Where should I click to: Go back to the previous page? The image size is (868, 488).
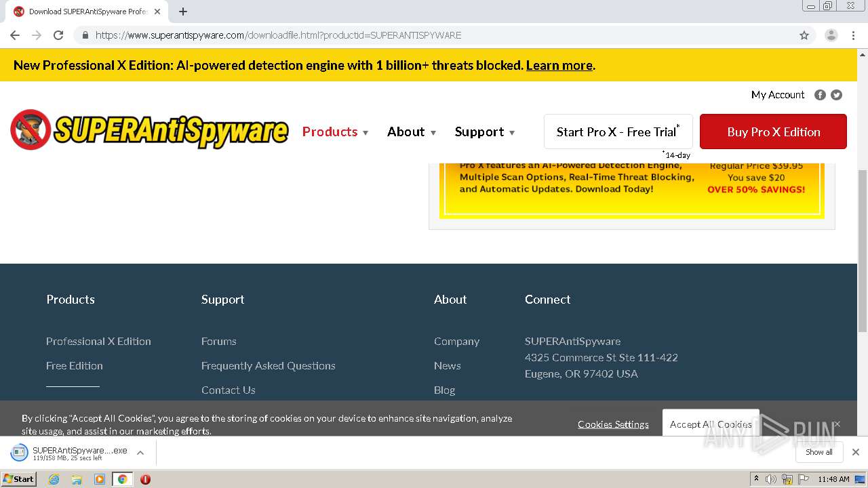15,35
